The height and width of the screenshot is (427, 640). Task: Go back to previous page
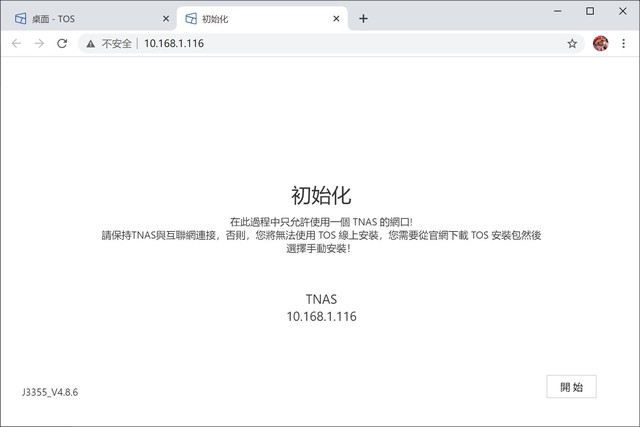[16, 43]
